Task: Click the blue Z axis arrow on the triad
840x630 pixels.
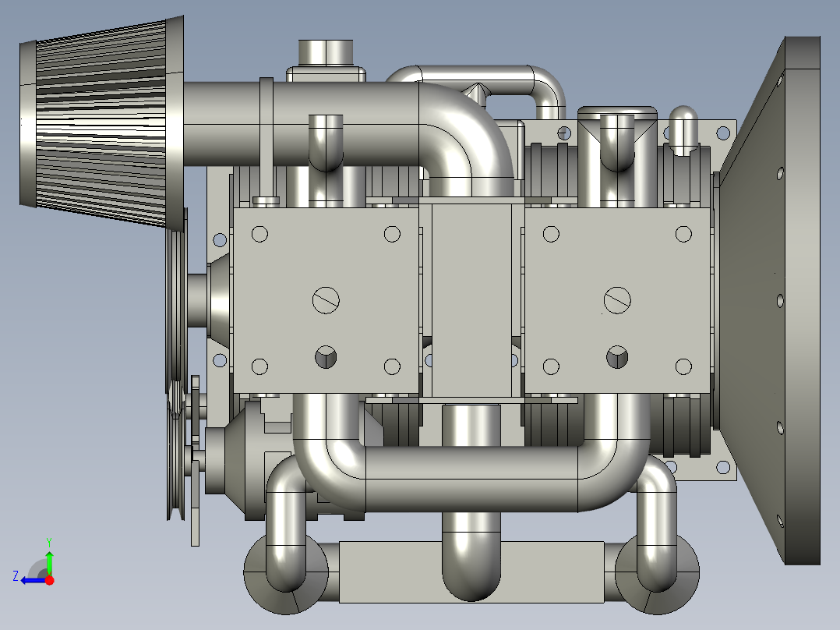Action: (x=34, y=580)
